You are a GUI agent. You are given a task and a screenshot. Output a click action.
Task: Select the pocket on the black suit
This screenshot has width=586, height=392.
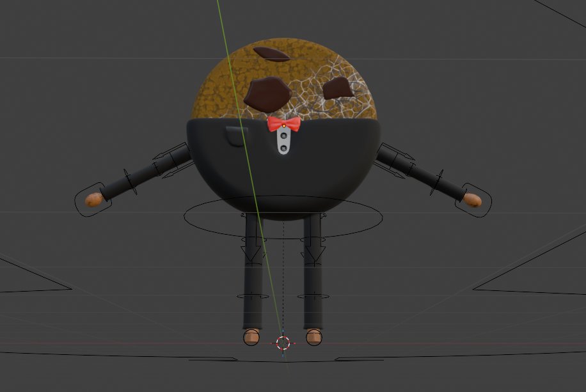click(x=237, y=136)
